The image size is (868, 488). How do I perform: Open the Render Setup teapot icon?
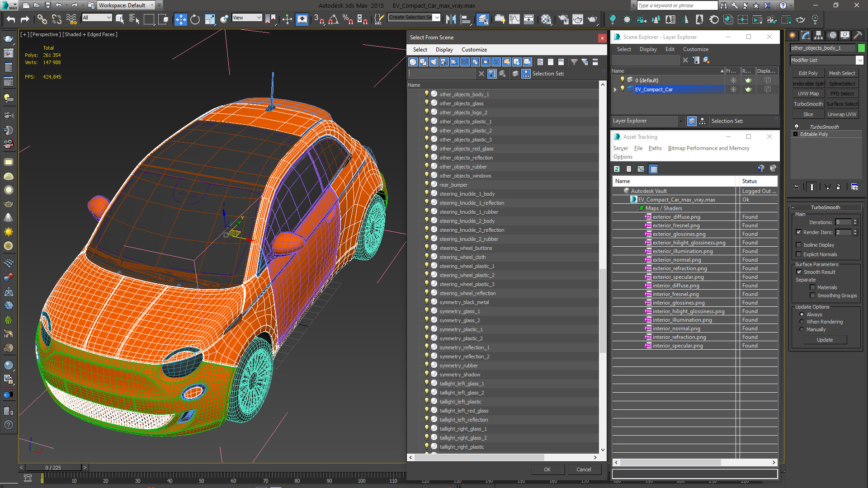click(x=563, y=19)
